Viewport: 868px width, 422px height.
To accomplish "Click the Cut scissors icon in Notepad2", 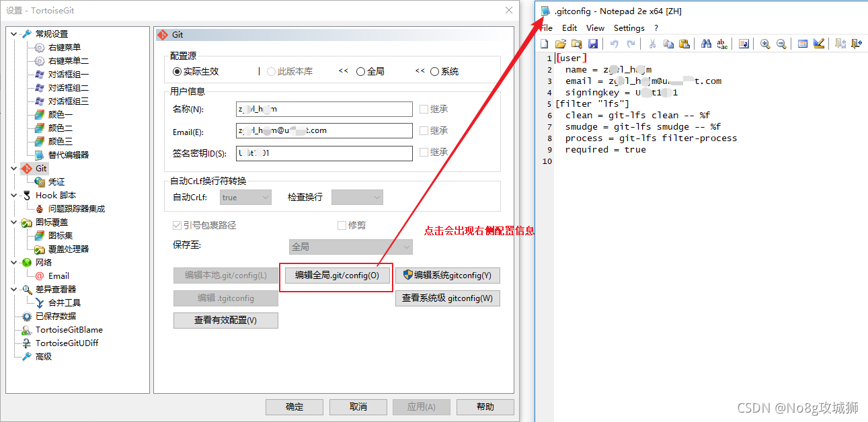I will point(652,44).
